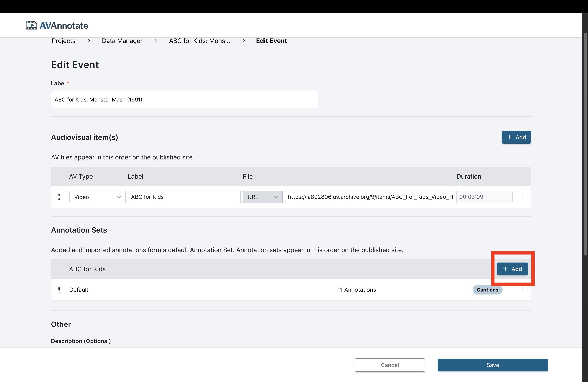Image resolution: width=588 pixels, height=382 pixels.
Task: Click drag handle on Default annotation set
Action: (x=59, y=289)
